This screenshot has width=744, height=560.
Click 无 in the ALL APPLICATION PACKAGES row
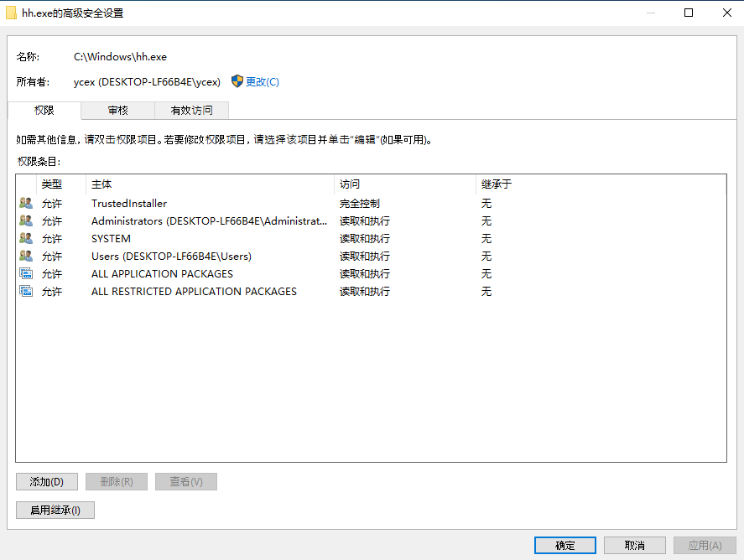[486, 273]
